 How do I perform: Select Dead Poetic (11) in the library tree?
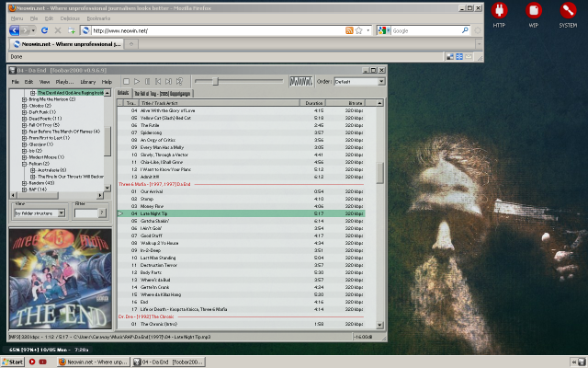(45, 119)
